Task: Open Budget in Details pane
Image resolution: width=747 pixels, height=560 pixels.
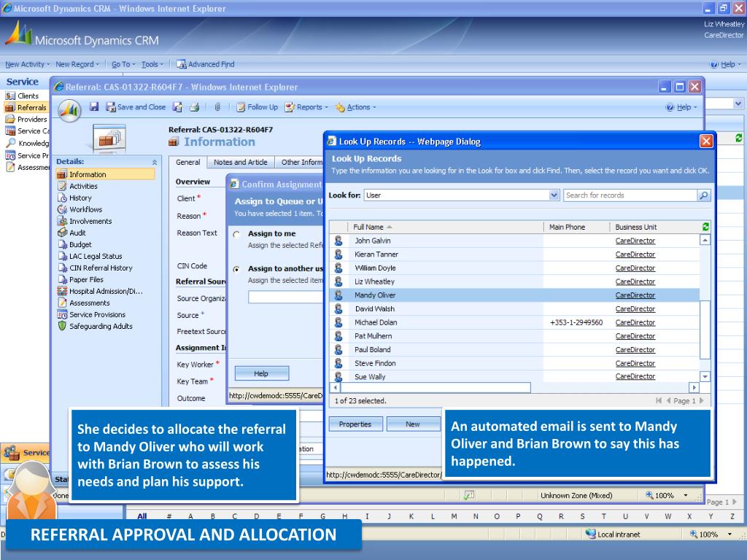Action: tap(75, 244)
